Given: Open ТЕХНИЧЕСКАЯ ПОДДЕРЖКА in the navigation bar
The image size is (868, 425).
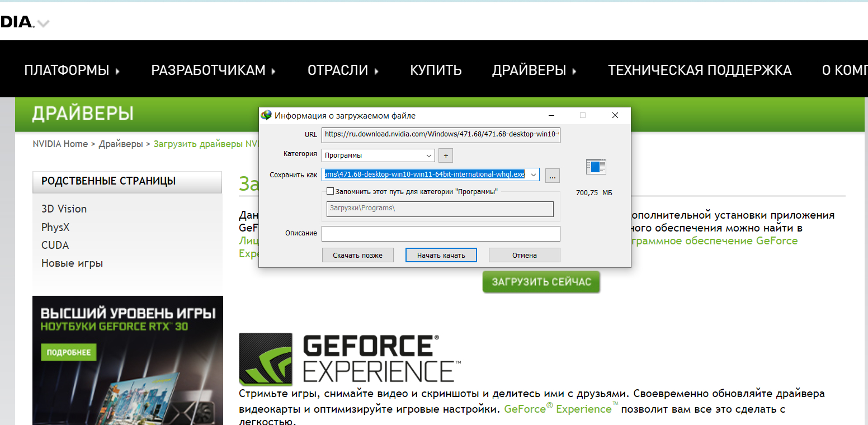Looking at the screenshot, I should click(700, 70).
